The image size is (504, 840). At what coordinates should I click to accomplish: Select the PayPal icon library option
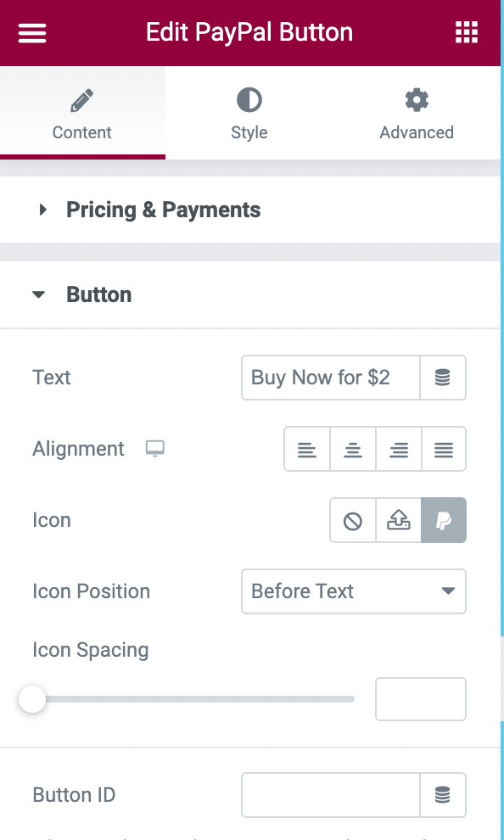444,520
